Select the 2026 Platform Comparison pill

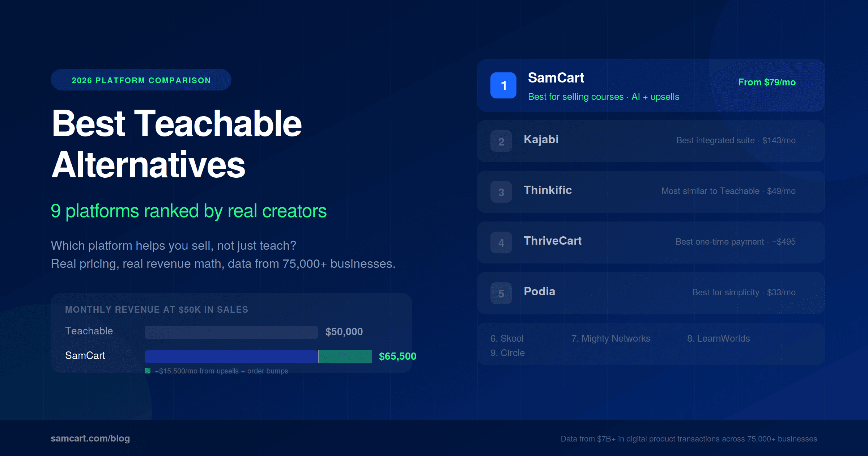tap(141, 80)
